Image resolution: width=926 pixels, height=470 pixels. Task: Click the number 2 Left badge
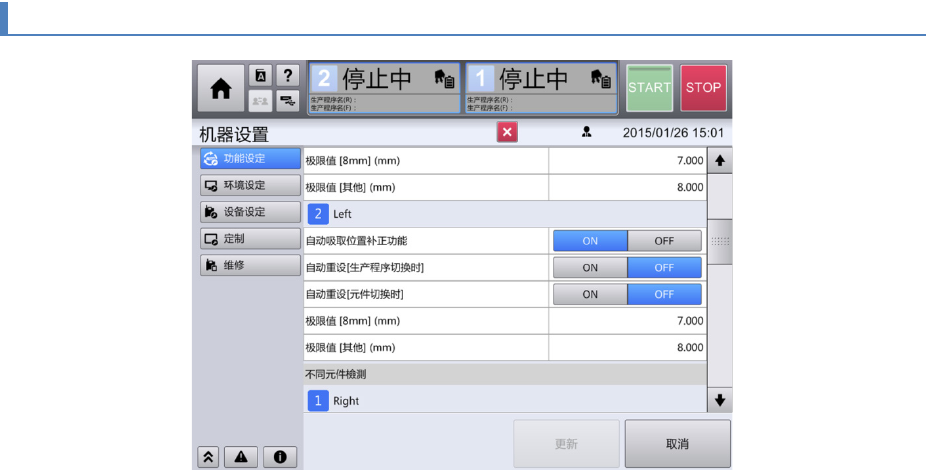click(318, 214)
